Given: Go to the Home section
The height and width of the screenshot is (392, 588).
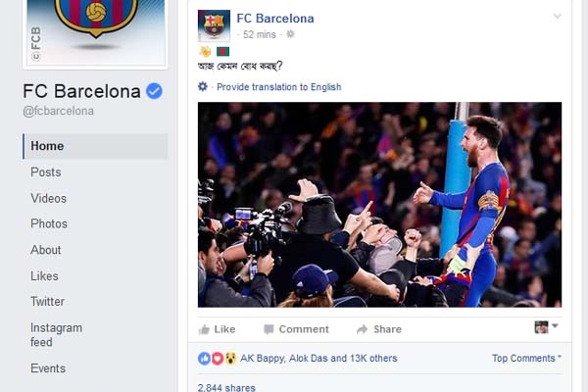Looking at the screenshot, I should (x=47, y=146).
